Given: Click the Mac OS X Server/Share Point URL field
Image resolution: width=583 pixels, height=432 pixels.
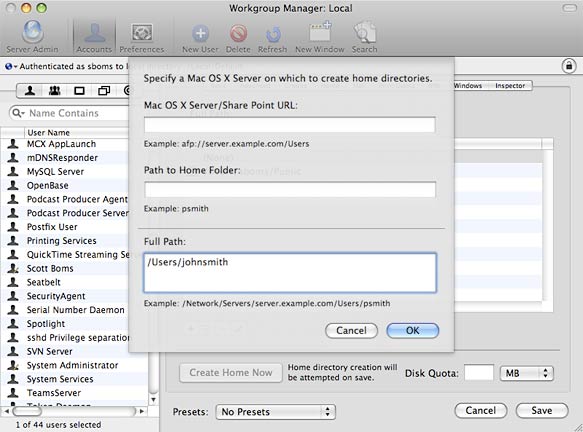Looking at the screenshot, I should [x=290, y=125].
